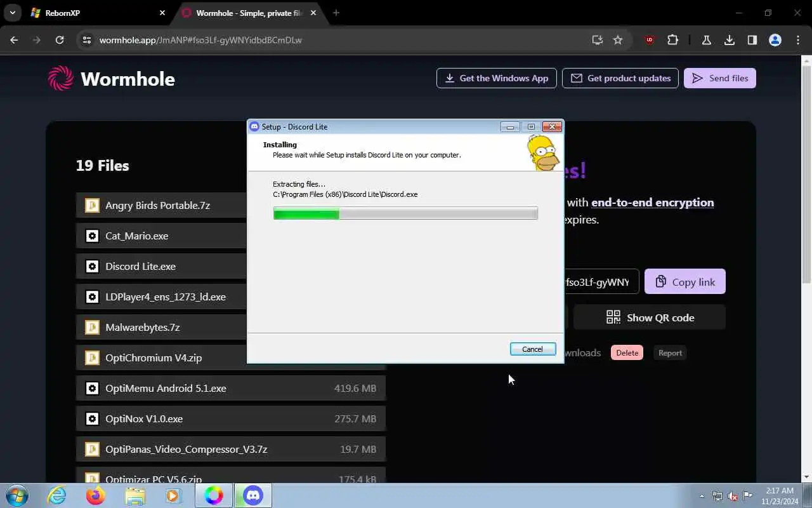Show the QR code
Image resolution: width=812 pixels, height=508 pixels.
[650, 317]
